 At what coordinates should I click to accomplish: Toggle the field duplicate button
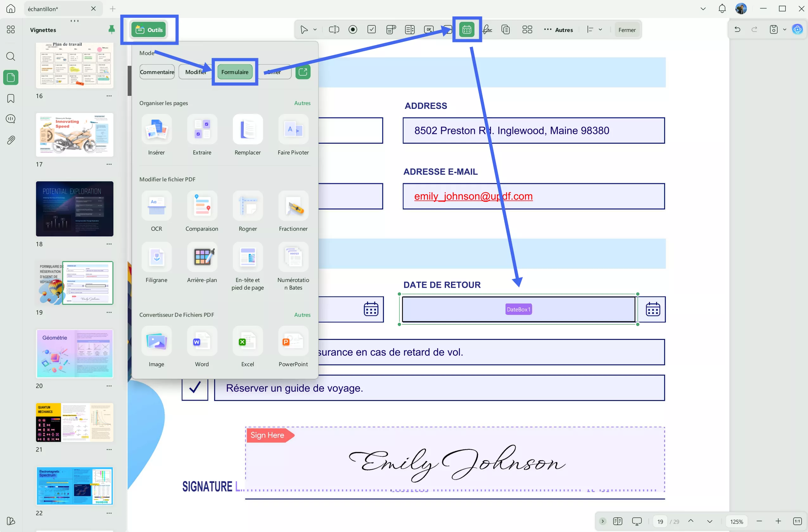click(506, 29)
